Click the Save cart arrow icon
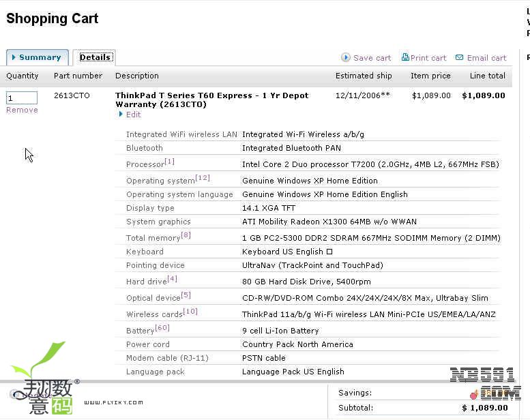 [345, 57]
